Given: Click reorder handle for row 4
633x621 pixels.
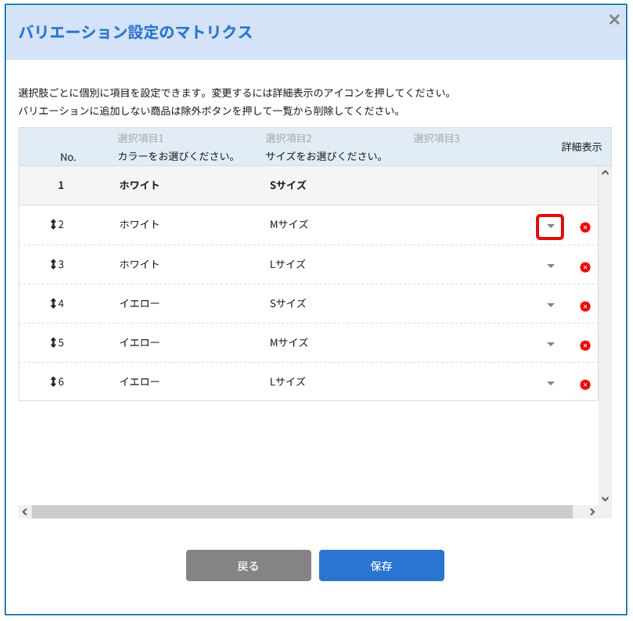Looking at the screenshot, I should coord(53,303).
